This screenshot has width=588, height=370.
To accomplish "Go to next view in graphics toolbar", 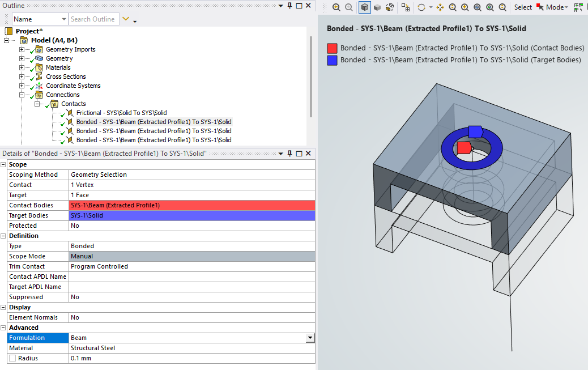I will 349,7.
